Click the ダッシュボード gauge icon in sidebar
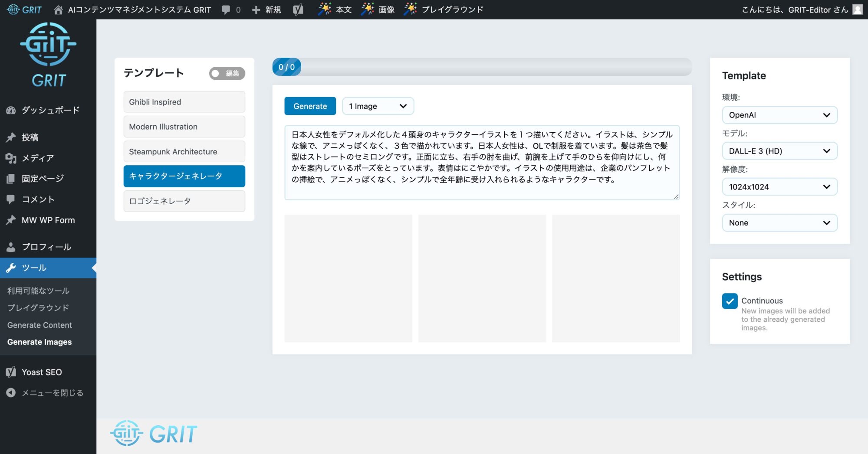This screenshot has width=868, height=454. click(11, 110)
